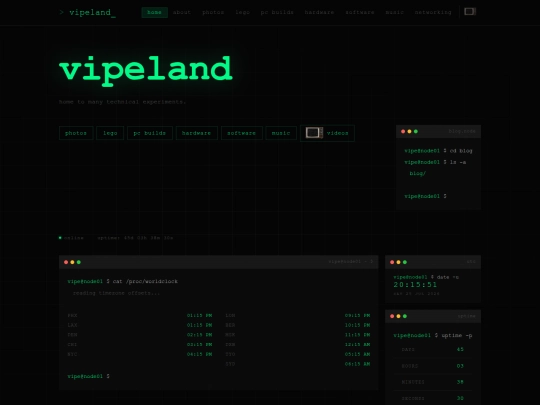Click the '10:15 PM' time for BER
The width and height of the screenshot is (540, 405).
357,325
